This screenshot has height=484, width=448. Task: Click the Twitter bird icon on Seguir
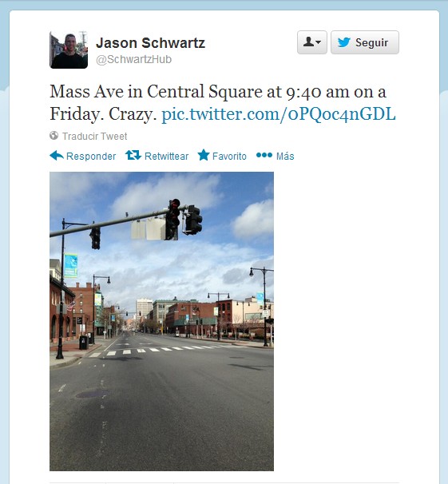click(343, 42)
